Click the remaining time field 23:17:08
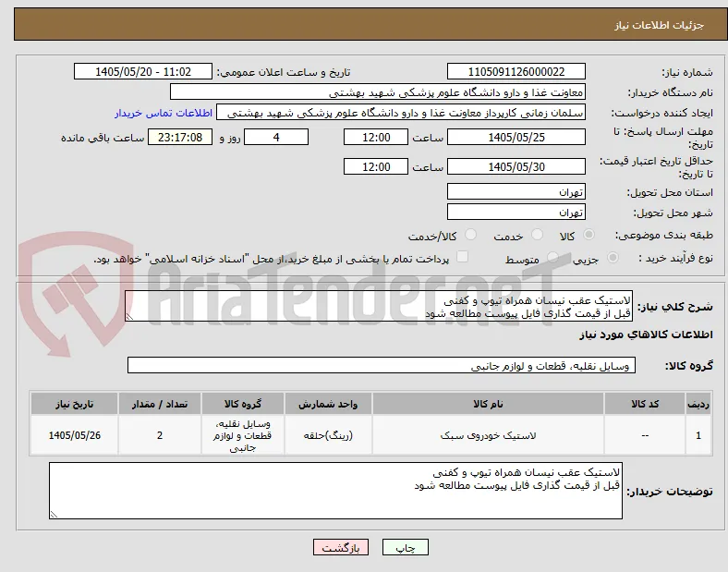 click(180, 138)
